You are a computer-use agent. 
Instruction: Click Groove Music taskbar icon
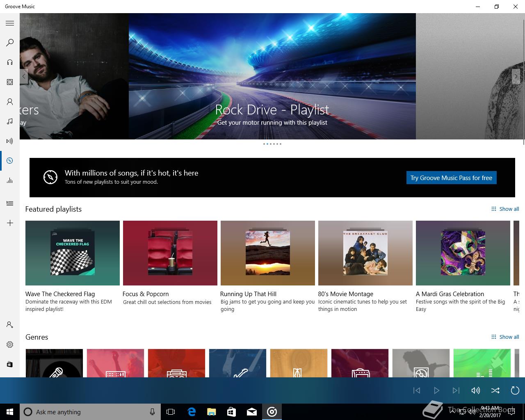(x=272, y=412)
